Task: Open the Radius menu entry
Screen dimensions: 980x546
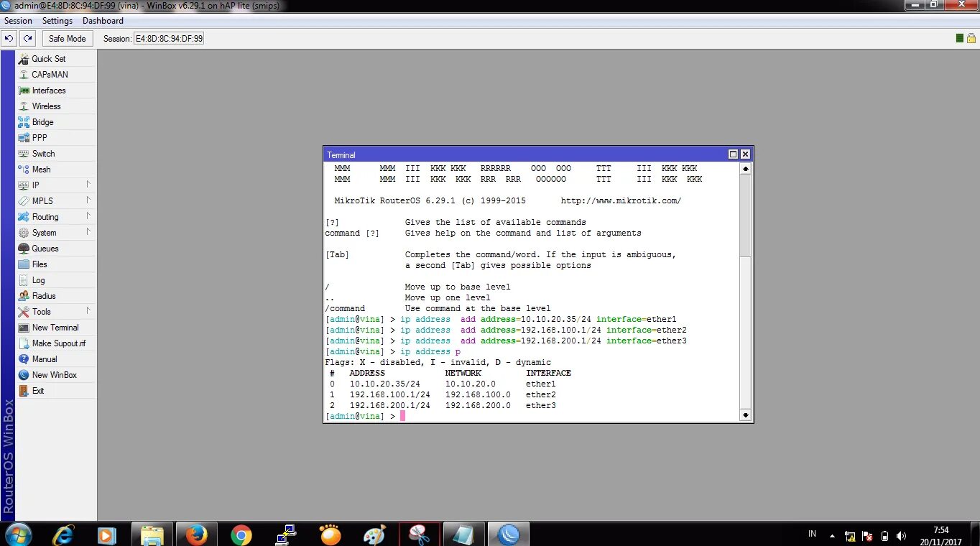Action: pos(55,296)
